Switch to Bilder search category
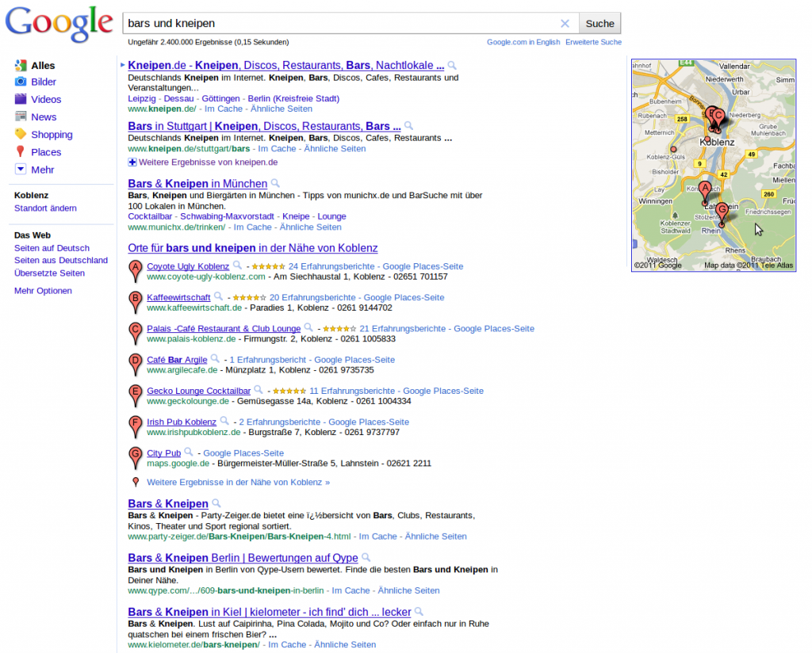The image size is (812, 653). 44,82
